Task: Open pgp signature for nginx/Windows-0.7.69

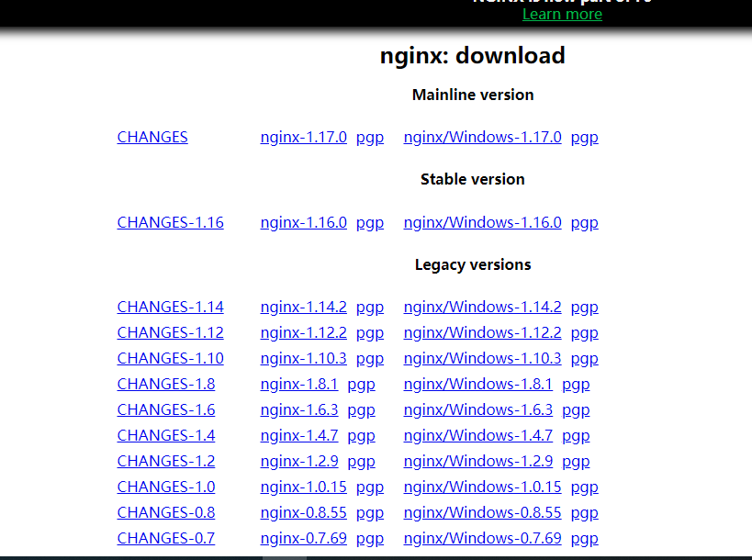Action: click(585, 540)
